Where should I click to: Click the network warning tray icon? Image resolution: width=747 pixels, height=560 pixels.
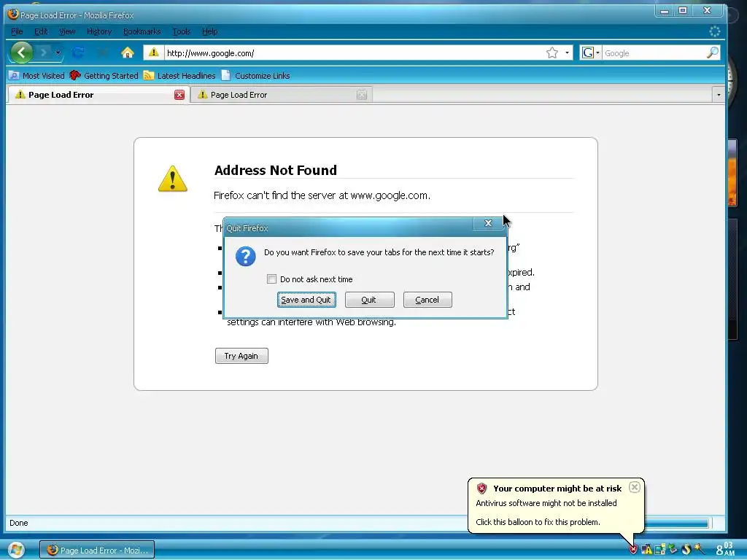(x=646, y=550)
